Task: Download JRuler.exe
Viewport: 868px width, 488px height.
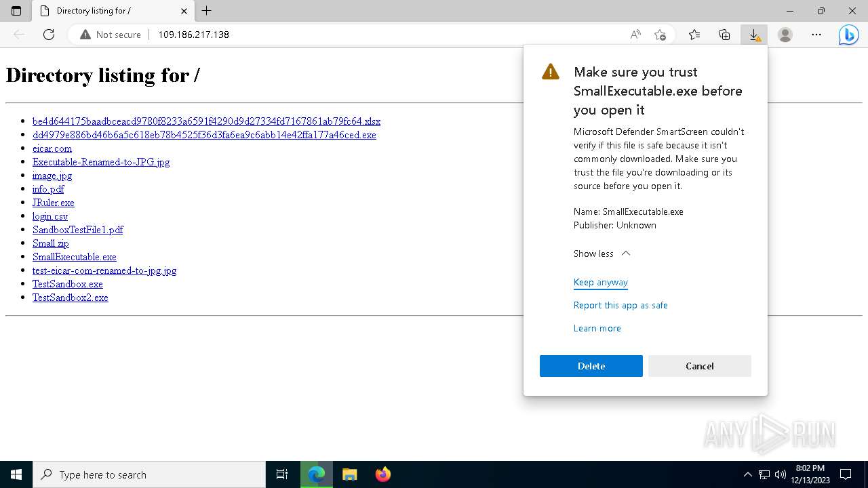Action: [54, 203]
